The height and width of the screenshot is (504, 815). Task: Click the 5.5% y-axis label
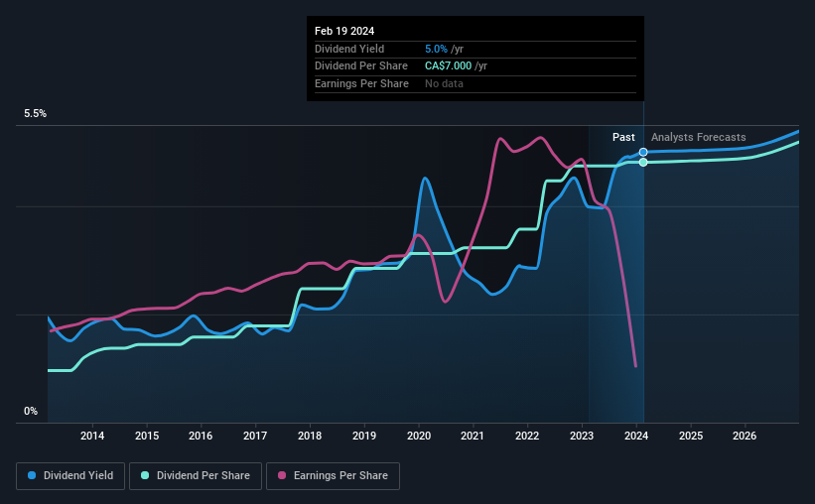click(x=36, y=114)
